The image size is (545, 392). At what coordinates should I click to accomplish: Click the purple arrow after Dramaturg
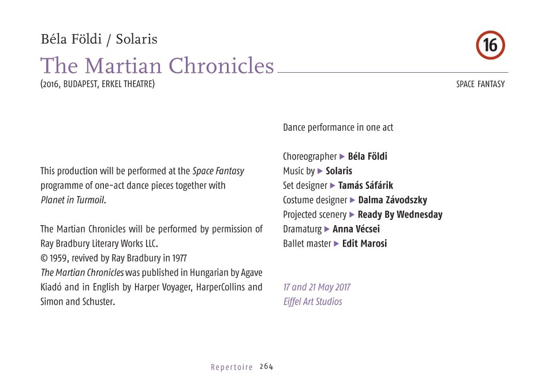click(327, 229)
